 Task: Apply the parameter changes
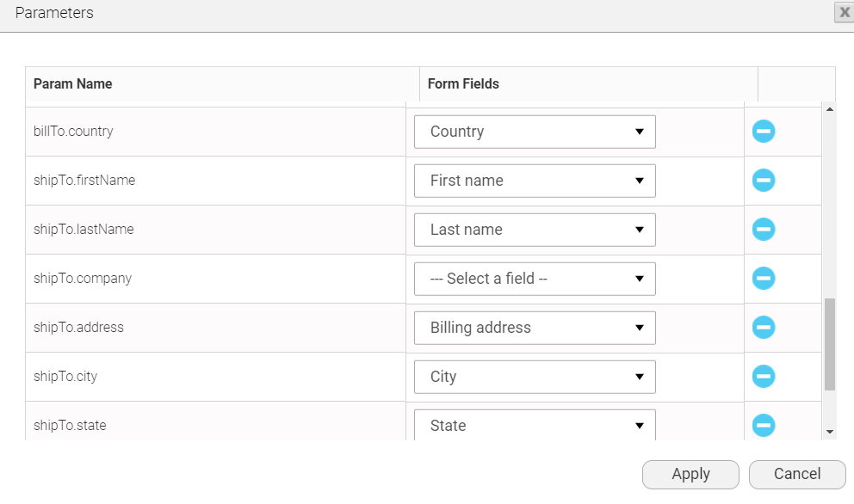690,474
